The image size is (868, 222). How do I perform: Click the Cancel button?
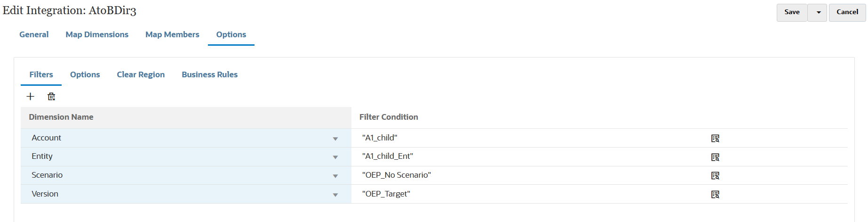click(x=847, y=12)
